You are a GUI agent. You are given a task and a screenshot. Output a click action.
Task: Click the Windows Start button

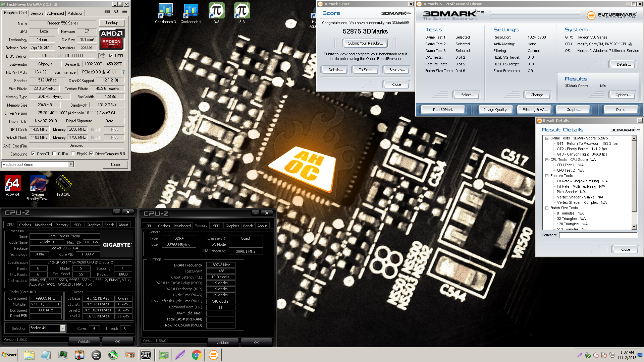(9, 355)
